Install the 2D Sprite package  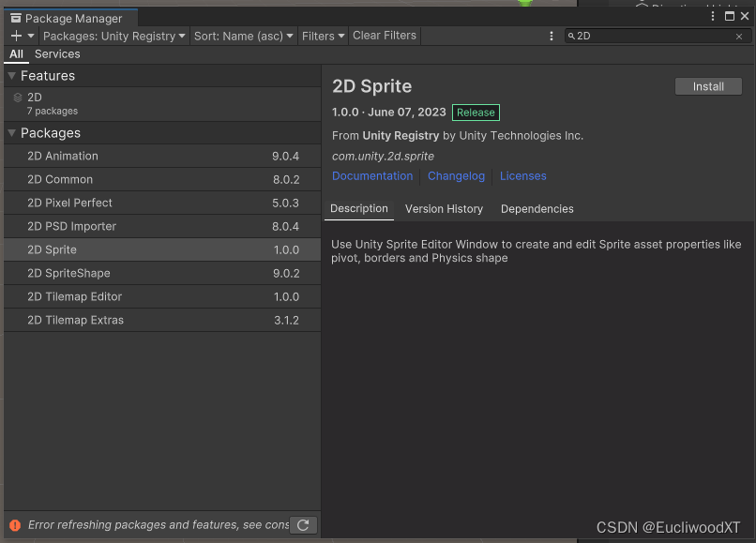click(x=708, y=87)
